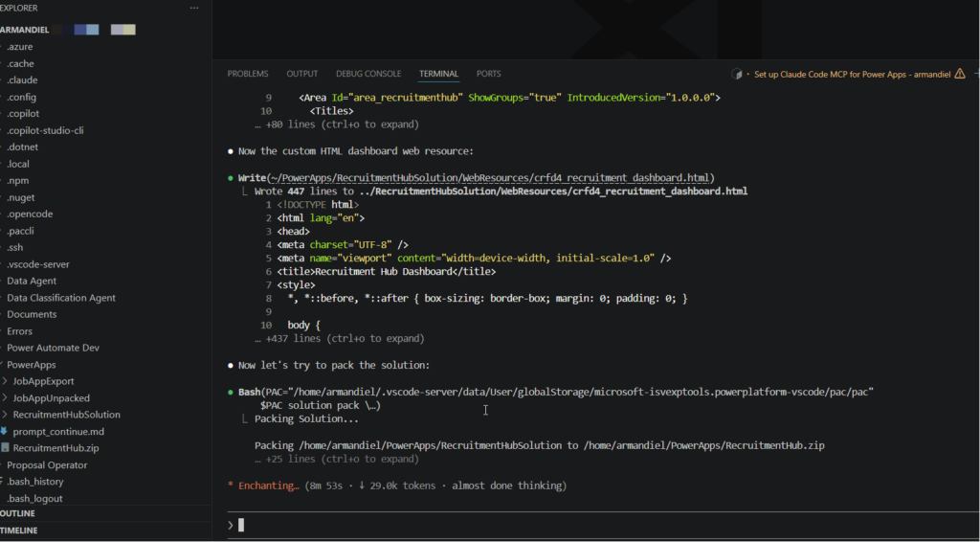Open the .vscode-server folder
The height and width of the screenshot is (542, 980).
(38, 264)
